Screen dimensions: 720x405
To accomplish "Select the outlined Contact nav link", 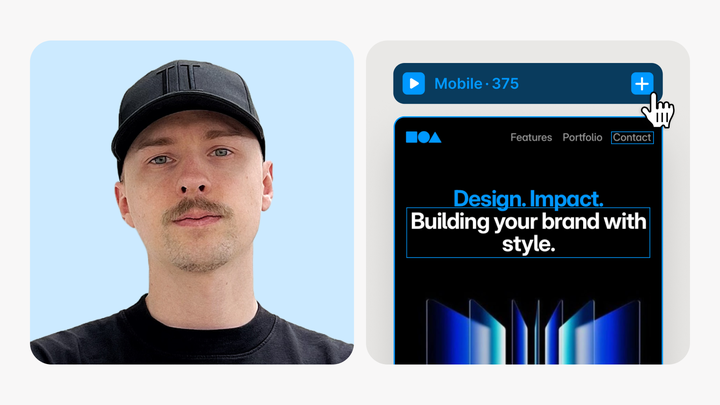I will 632,137.
